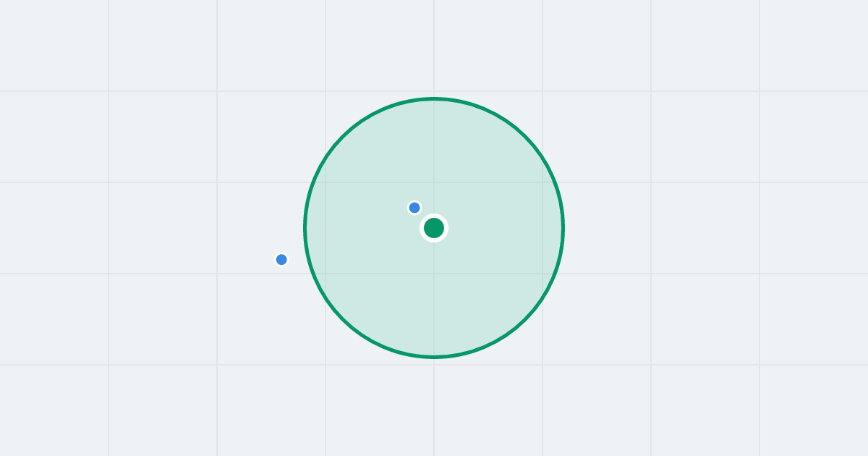Click the rightmost point of green circle outline
The width and height of the screenshot is (868, 456).
pyautogui.click(x=563, y=228)
